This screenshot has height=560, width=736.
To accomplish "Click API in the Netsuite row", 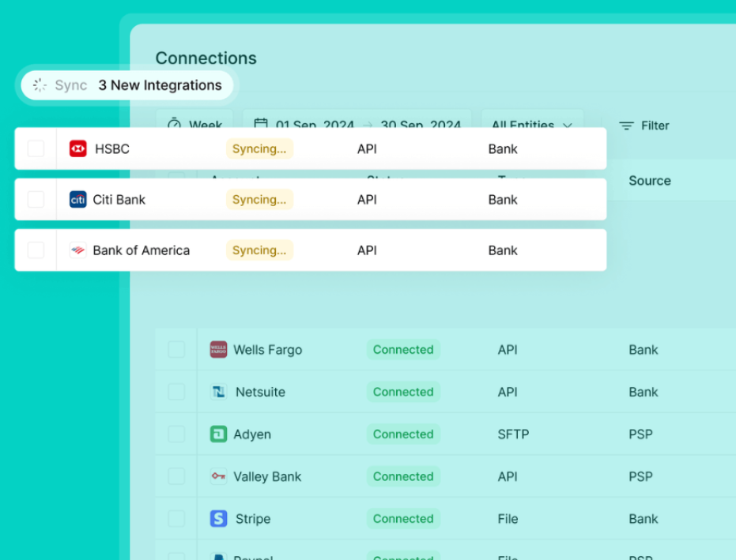I will pos(508,392).
